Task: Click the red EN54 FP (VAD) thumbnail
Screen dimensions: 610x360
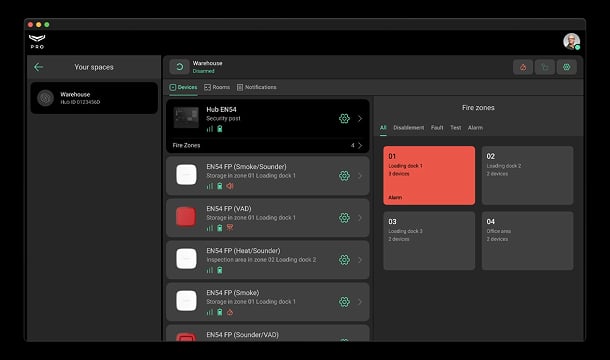Action: 186,217
